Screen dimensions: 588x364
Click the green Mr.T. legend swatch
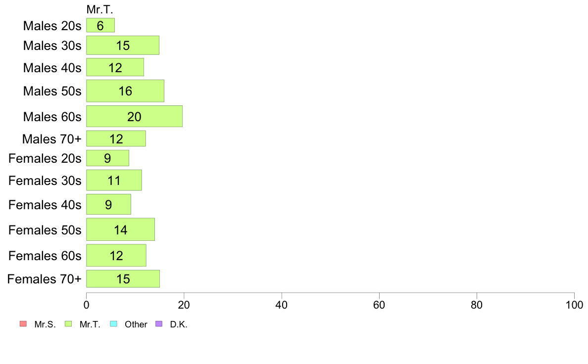(68, 324)
